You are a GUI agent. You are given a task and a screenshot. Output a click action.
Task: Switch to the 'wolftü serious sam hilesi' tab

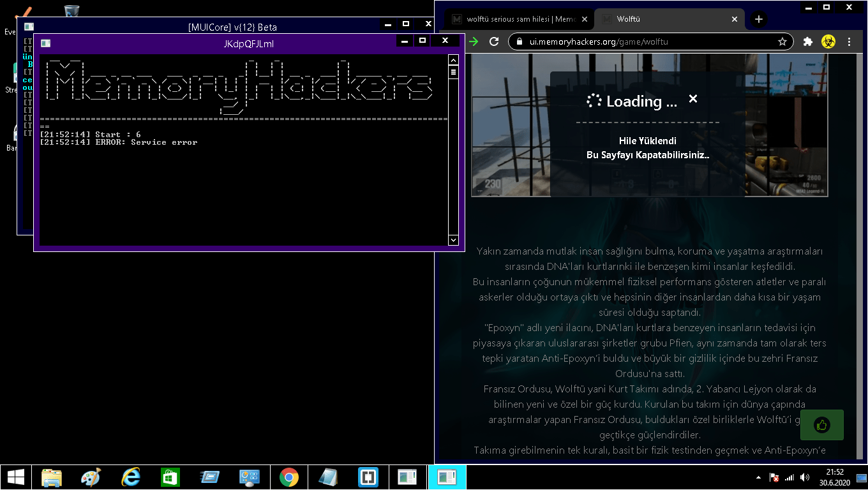tap(520, 19)
